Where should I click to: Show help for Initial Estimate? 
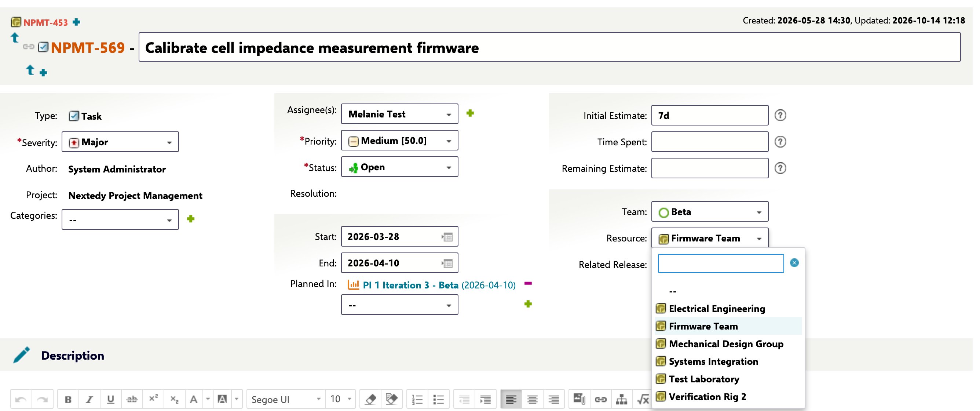[780, 115]
